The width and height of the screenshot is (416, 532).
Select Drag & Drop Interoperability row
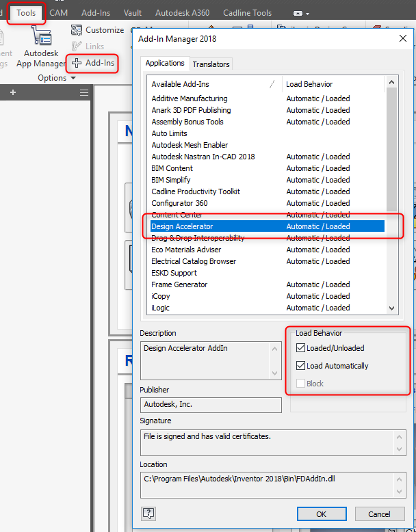click(267, 238)
